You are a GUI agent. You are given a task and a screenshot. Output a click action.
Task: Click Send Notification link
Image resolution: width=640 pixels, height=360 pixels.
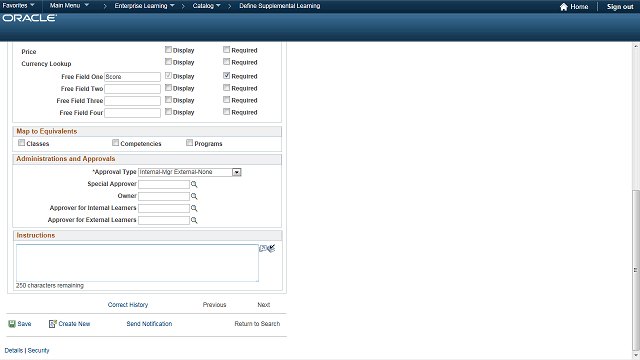[149, 324]
